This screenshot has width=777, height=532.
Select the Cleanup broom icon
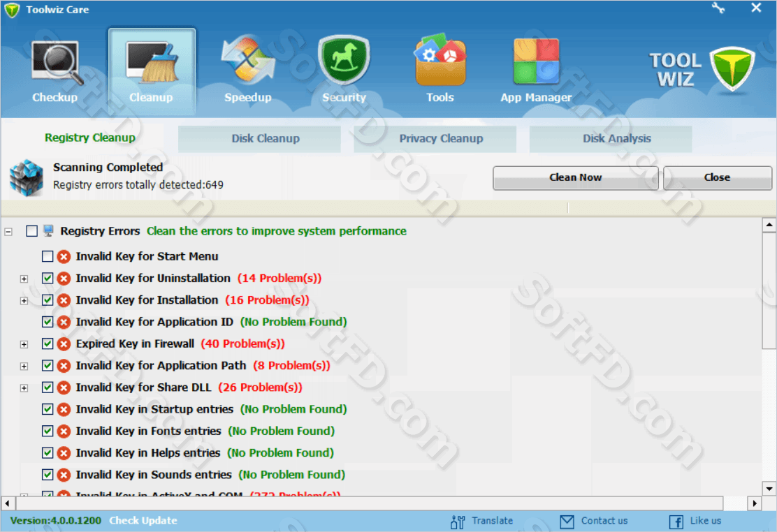click(152, 61)
